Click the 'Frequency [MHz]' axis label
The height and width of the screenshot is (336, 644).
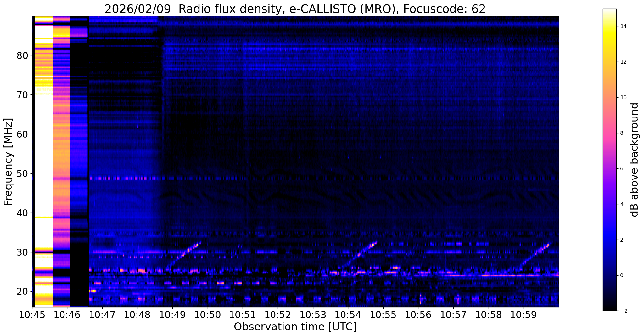coord(8,162)
